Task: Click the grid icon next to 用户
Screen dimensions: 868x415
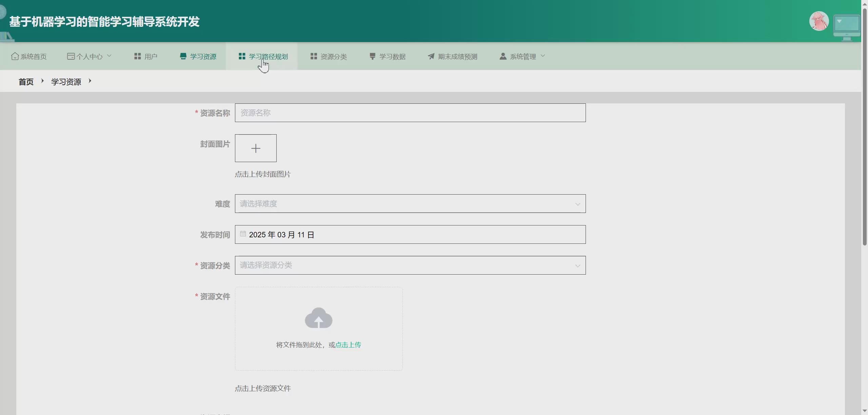Action: click(137, 56)
